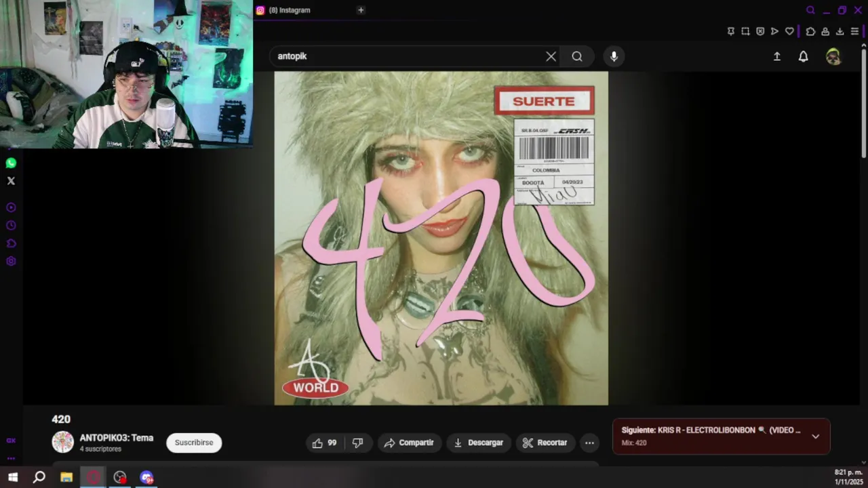Open OBS Studio from the taskbar
868x488 pixels.
click(120, 477)
